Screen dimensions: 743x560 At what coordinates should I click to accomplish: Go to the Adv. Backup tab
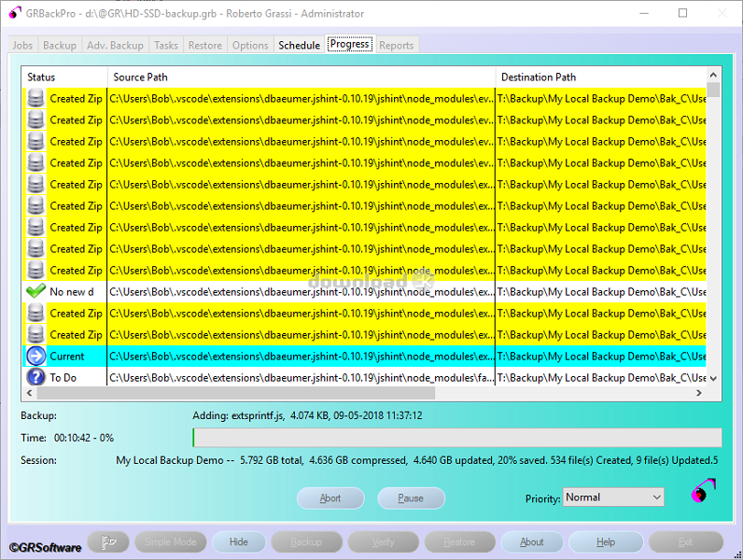(115, 45)
